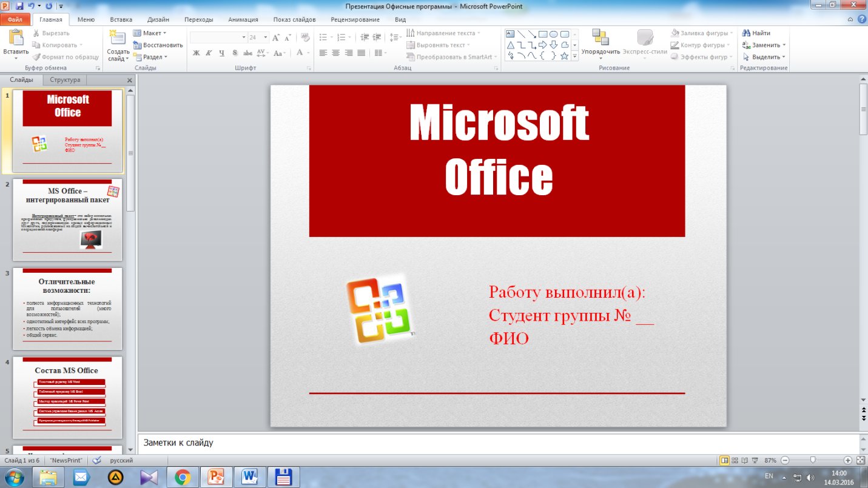Open the font size 24 dropdown
The height and width of the screenshot is (488, 868).
(266, 38)
